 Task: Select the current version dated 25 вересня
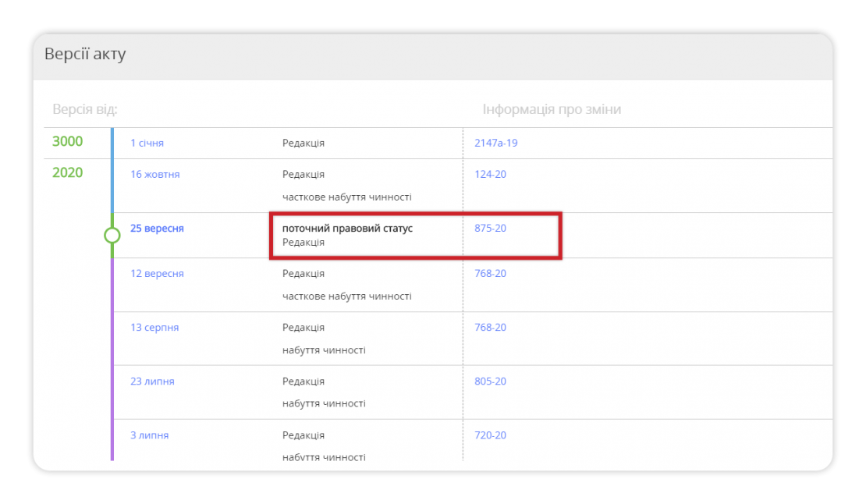point(158,228)
